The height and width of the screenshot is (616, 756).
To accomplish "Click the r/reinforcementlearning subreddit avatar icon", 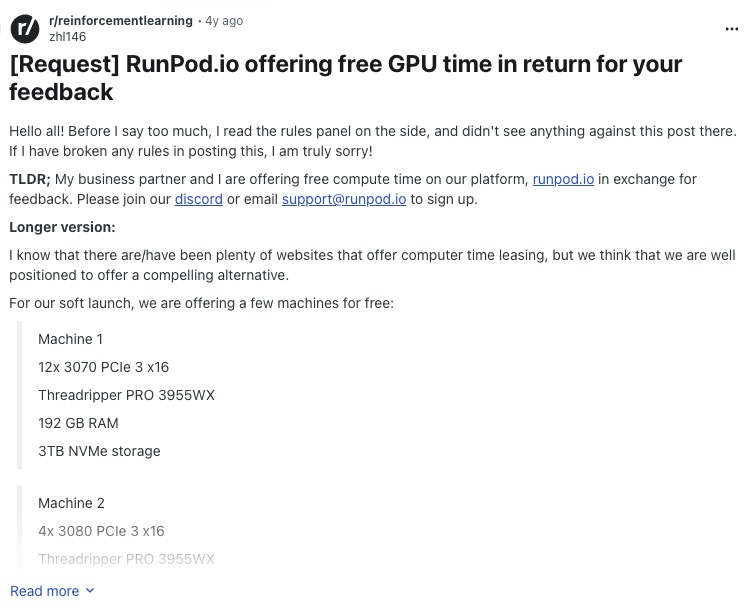I will (25, 29).
